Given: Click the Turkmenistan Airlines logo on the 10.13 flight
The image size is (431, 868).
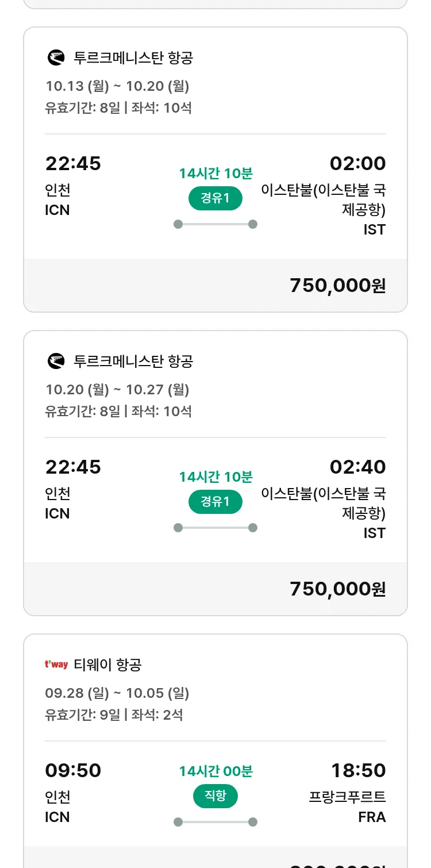Looking at the screenshot, I should pos(56,57).
